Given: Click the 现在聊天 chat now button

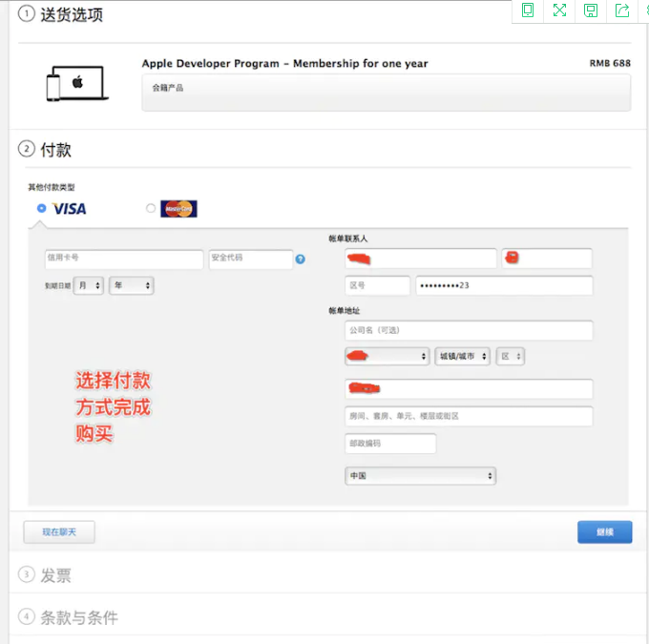Looking at the screenshot, I should coord(59,532).
